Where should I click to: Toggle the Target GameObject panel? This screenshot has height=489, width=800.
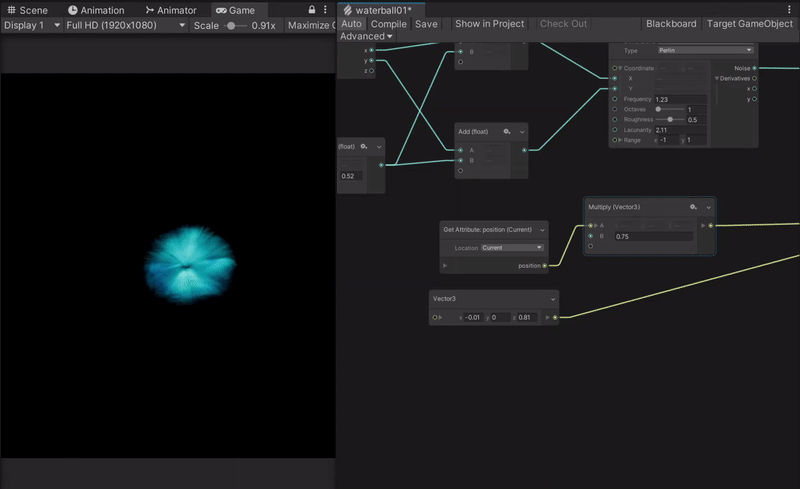pyautogui.click(x=749, y=24)
